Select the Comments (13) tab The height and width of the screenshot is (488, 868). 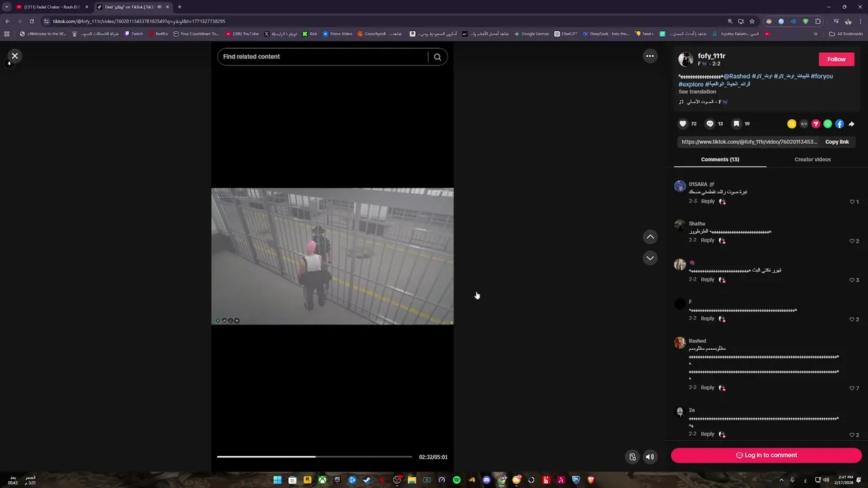720,159
